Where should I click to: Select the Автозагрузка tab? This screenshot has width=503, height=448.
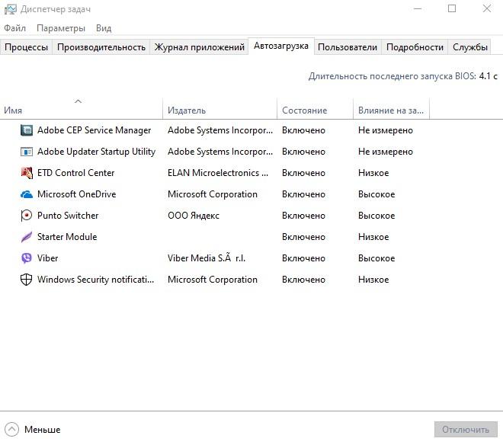tap(281, 46)
